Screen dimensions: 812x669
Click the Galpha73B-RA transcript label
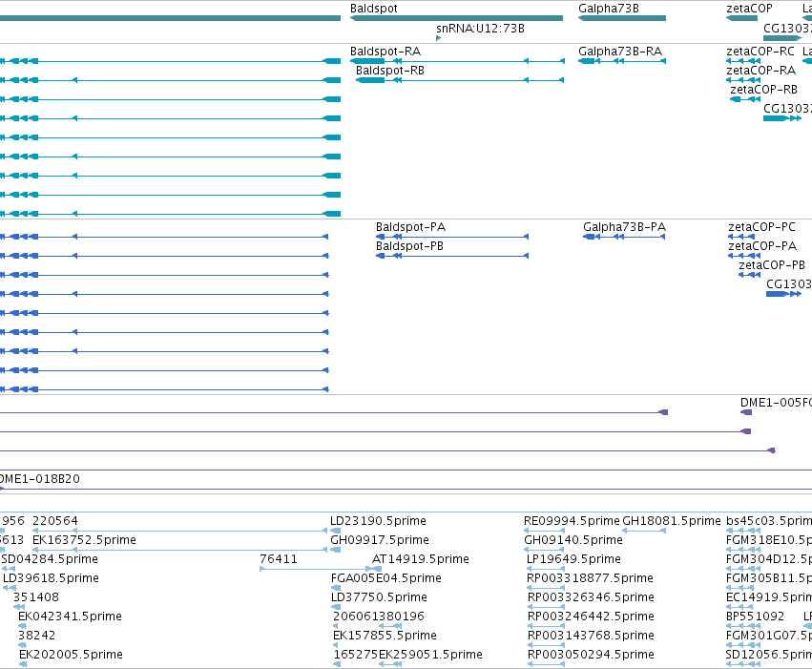(x=620, y=52)
